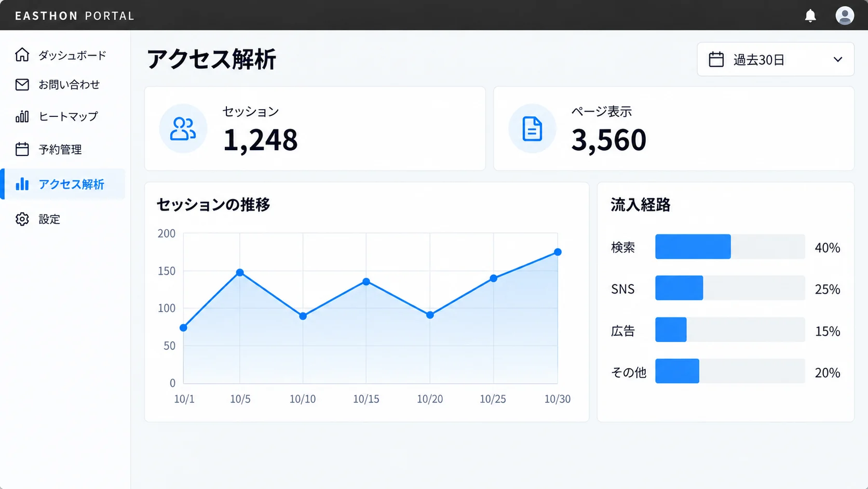Click the 検索 progress bar
This screenshot has height=489, width=868.
point(730,246)
